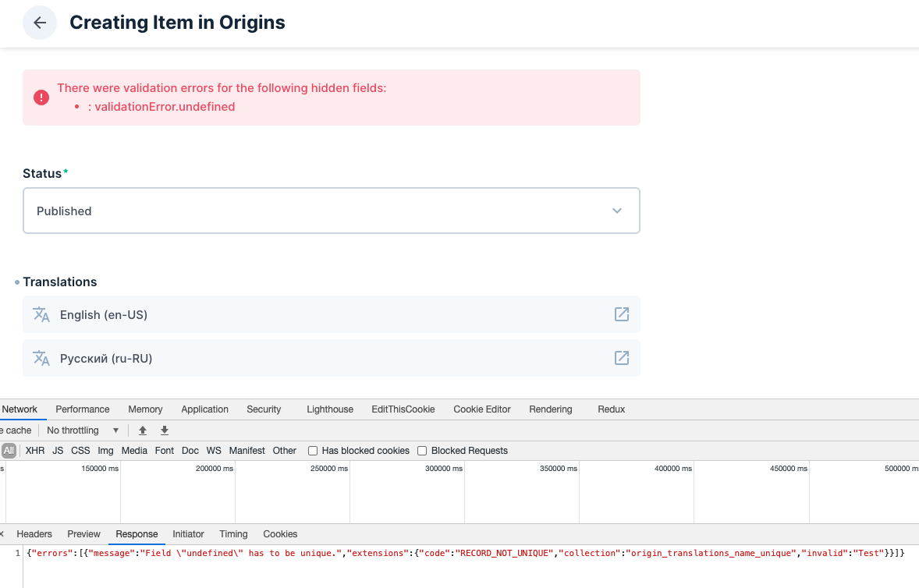Filter requests by Font
919x588 pixels.
164,451
